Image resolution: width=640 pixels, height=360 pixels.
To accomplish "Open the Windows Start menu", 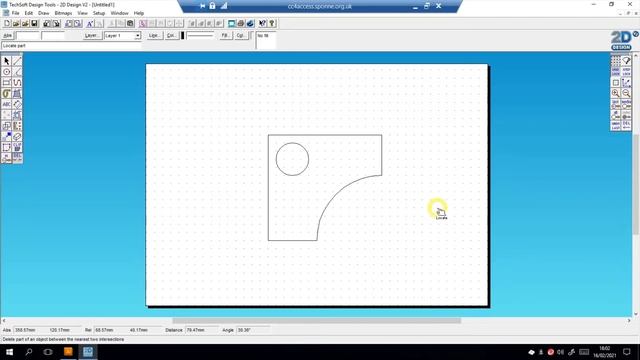I will (x=9, y=352).
